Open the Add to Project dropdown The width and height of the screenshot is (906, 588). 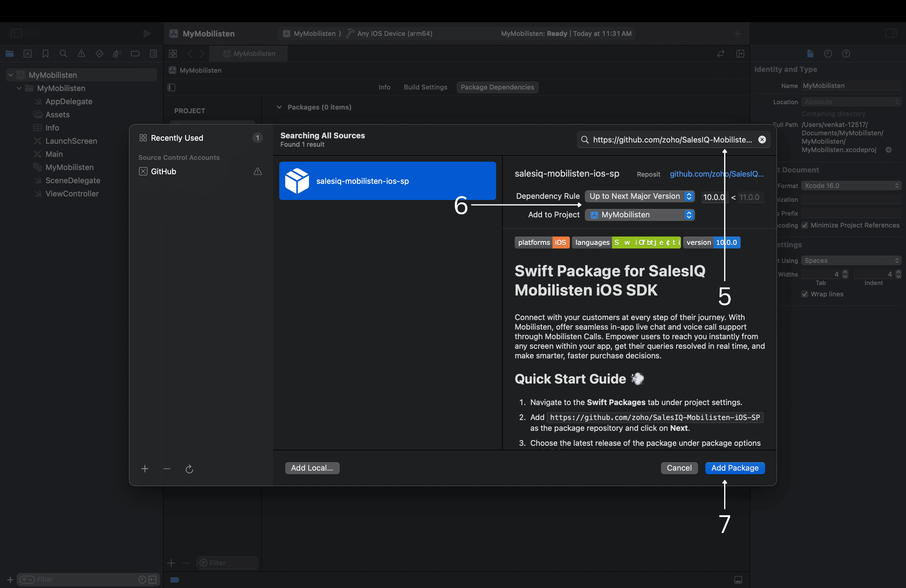point(640,215)
